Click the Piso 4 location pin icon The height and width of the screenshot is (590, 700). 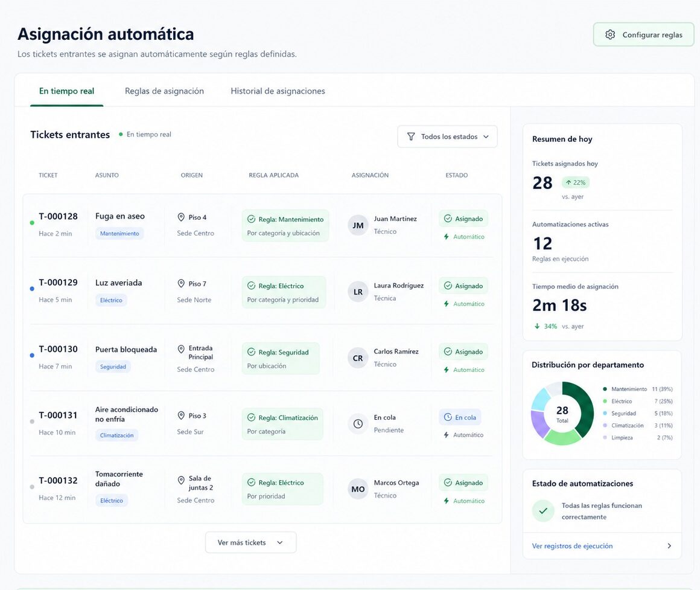point(181,217)
